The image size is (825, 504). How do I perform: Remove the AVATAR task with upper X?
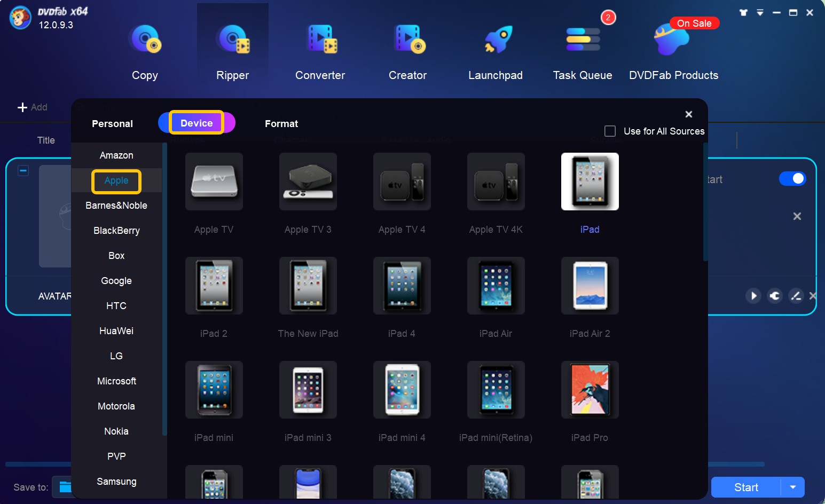click(797, 216)
